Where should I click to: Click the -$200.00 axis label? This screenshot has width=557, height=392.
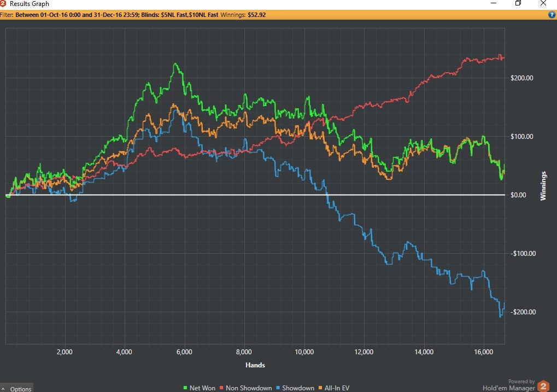[x=523, y=312]
